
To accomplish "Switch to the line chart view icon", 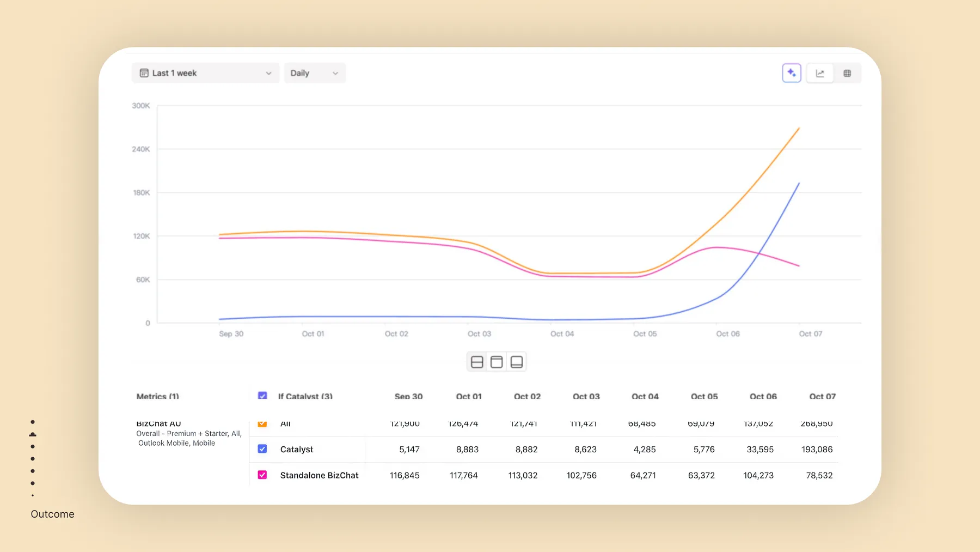I will 820,73.
